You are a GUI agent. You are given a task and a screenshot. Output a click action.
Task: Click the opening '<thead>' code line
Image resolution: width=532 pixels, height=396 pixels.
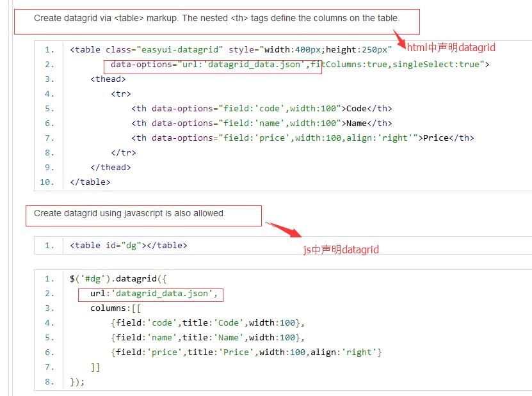pyautogui.click(x=108, y=79)
